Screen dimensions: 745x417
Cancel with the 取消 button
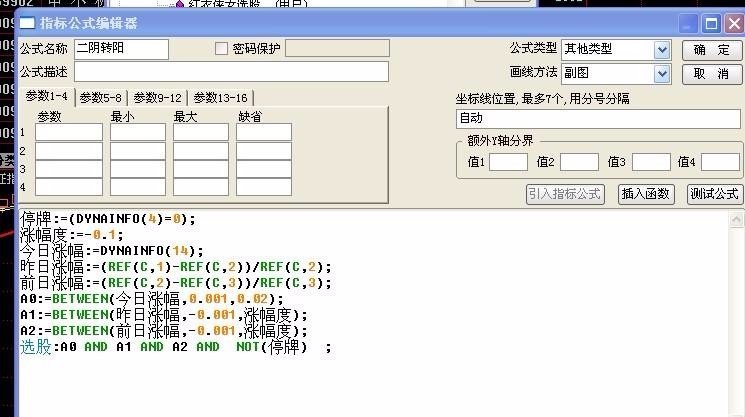(712, 74)
